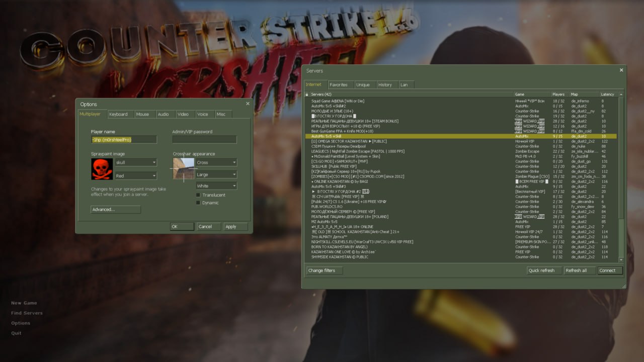Sort servers by Latency column header

[607, 95]
